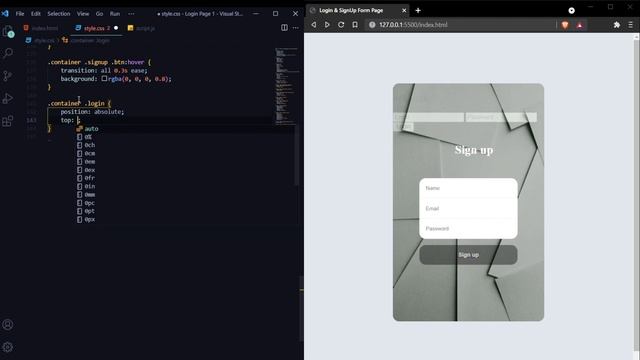Click the Sign up button on the web page
Image resolution: width=640 pixels, height=360 pixels.
pos(468,255)
